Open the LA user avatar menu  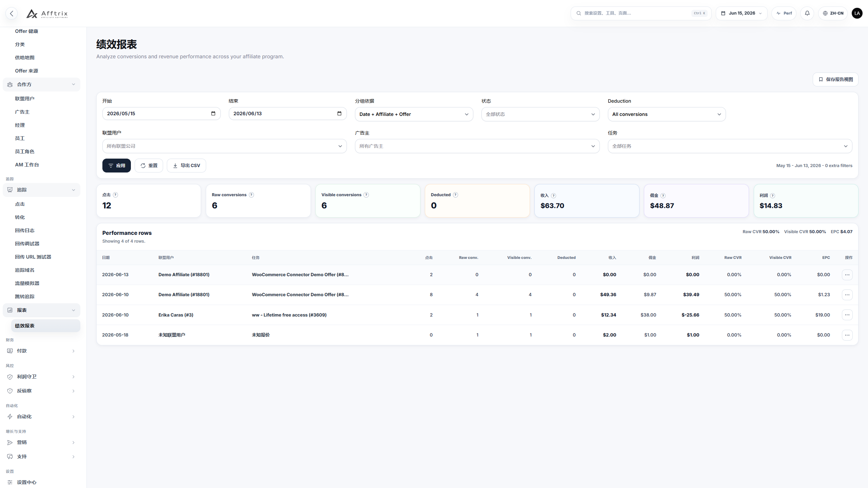857,13
